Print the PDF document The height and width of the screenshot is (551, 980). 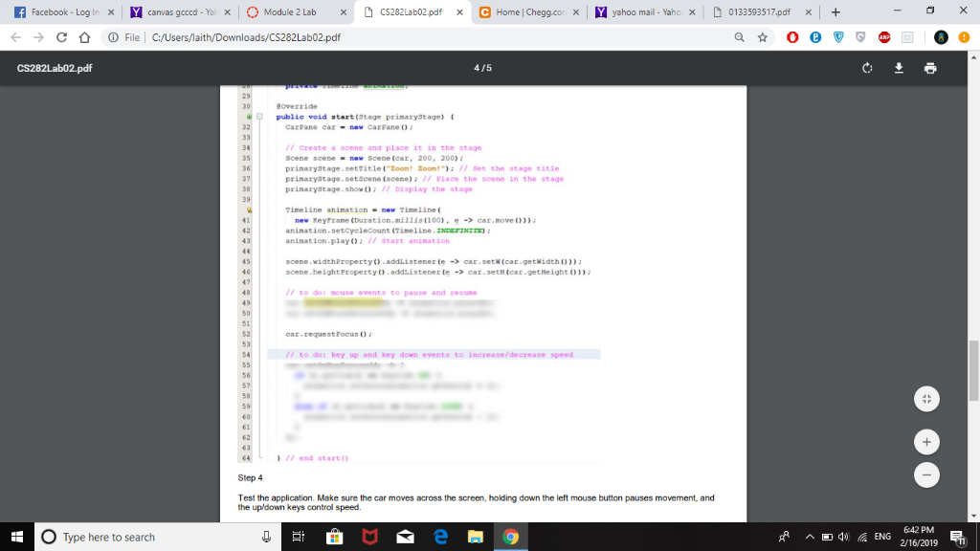pyautogui.click(x=930, y=68)
